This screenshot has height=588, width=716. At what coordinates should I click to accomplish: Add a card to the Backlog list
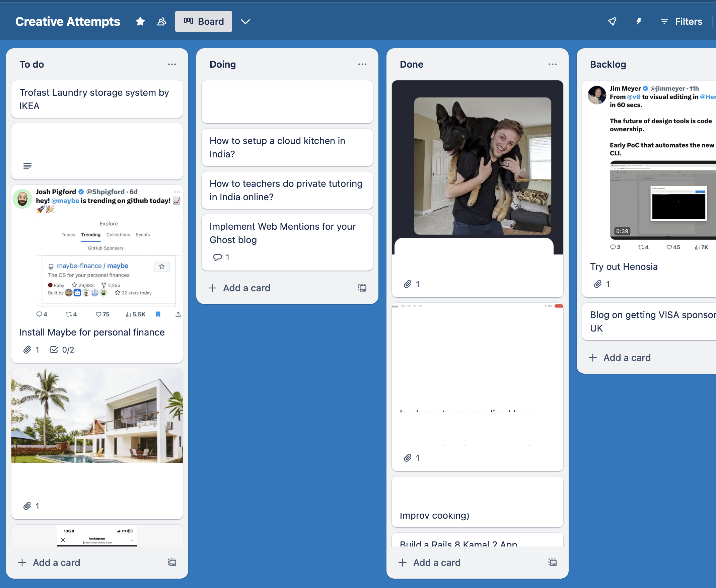tap(627, 358)
